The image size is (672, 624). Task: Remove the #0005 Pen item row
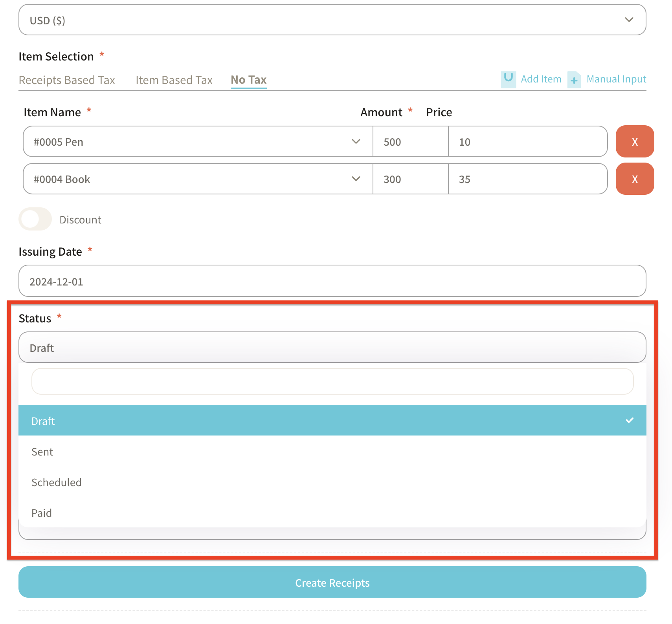click(x=634, y=142)
